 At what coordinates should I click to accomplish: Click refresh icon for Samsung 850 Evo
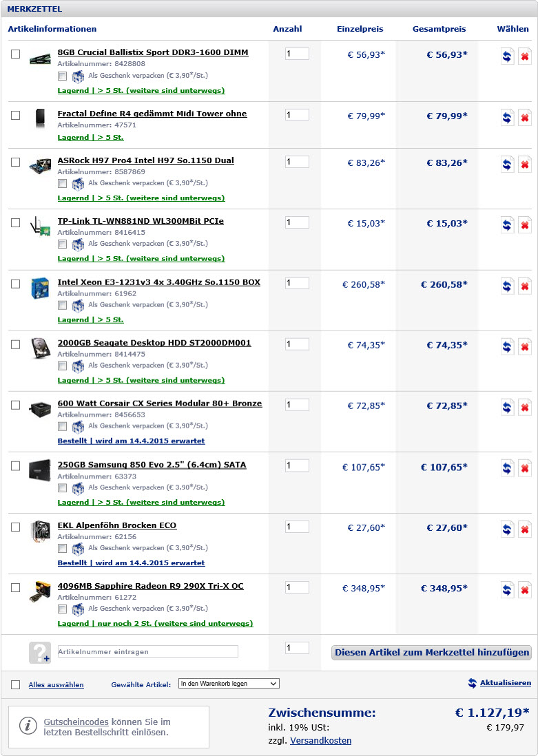click(508, 469)
